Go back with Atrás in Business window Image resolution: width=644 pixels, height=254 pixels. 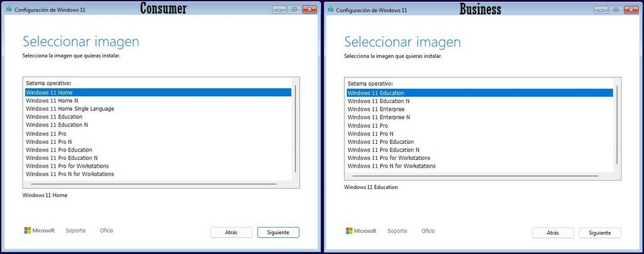pyautogui.click(x=553, y=233)
